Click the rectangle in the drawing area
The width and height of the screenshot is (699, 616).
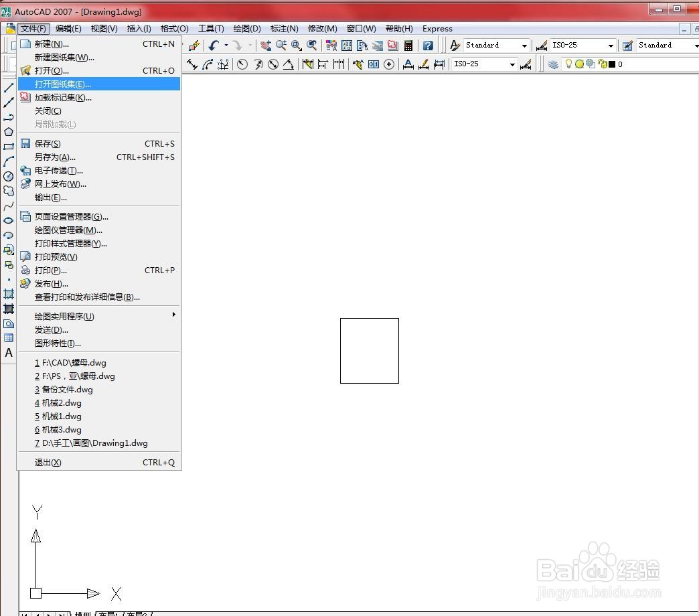(x=369, y=350)
